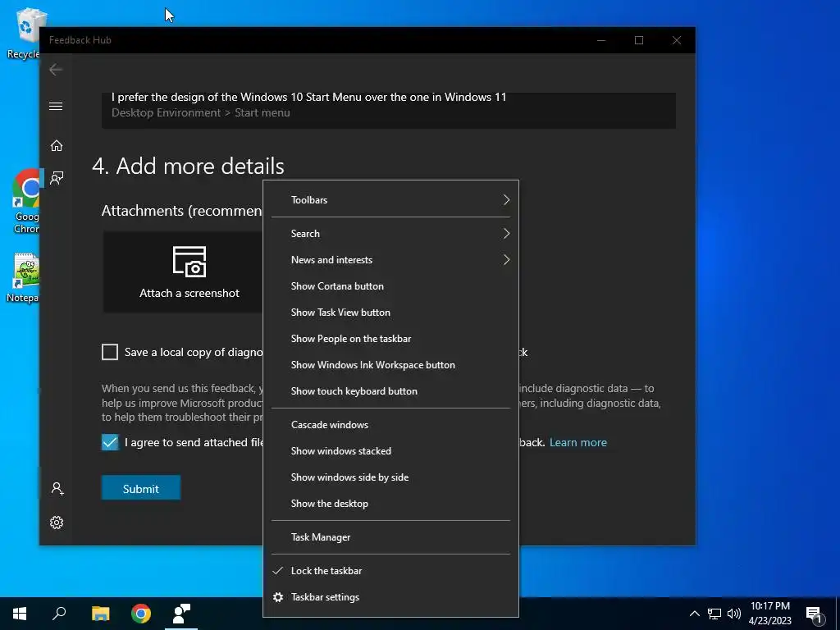Image resolution: width=840 pixels, height=630 pixels.
Task: Uncheck I agree to send attached files
Action: pyautogui.click(x=110, y=442)
